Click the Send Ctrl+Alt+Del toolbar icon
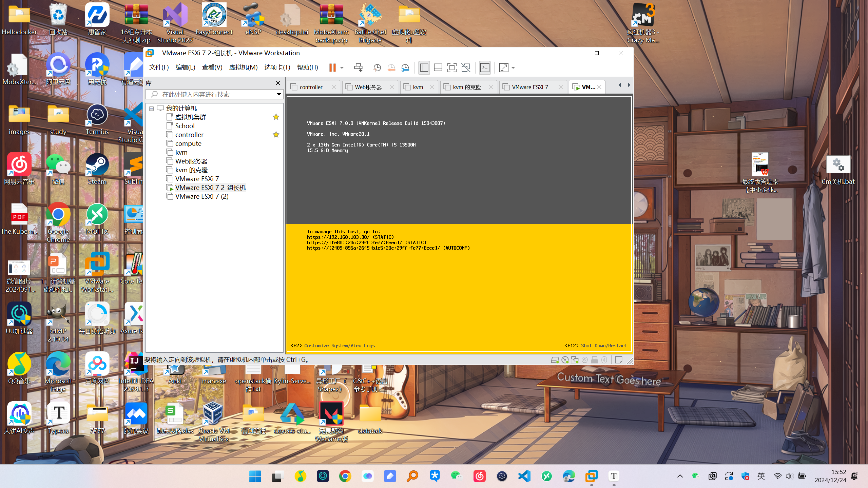The width and height of the screenshot is (868, 488). (x=358, y=67)
